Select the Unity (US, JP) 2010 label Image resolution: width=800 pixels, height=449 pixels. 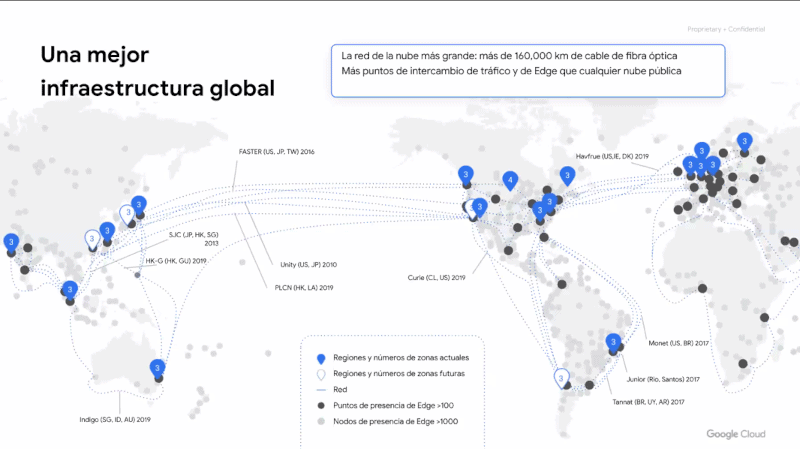click(308, 265)
